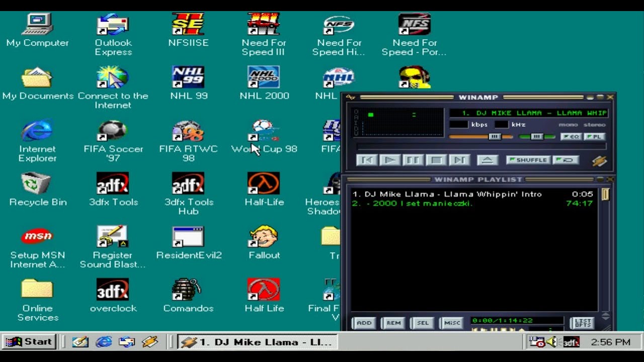Image resolution: width=644 pixels, height=362 pixels.
Task: Skip to the next track in Winamp
Action: pyautogui.click(x=459, y=160)
